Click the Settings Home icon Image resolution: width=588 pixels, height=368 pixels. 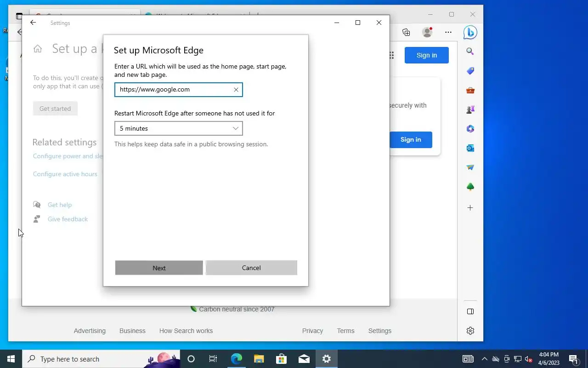click(x=38, y=49)
